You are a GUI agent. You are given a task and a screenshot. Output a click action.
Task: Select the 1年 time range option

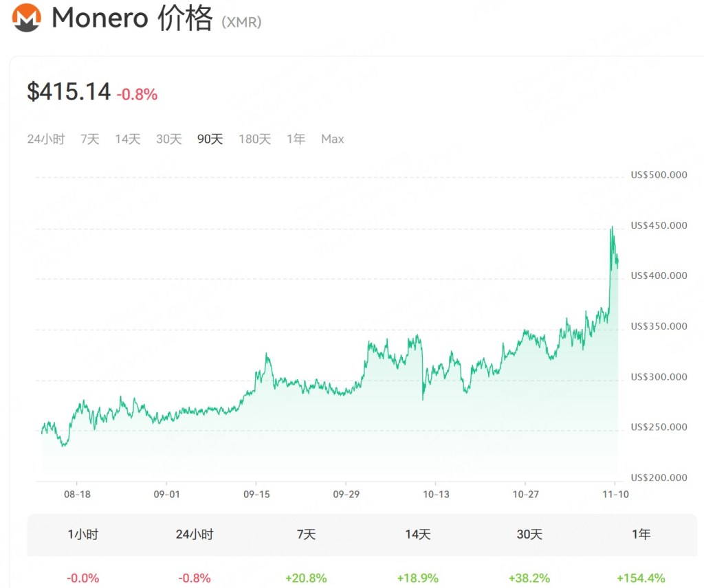pyautogui.click(x=295, y=139)
